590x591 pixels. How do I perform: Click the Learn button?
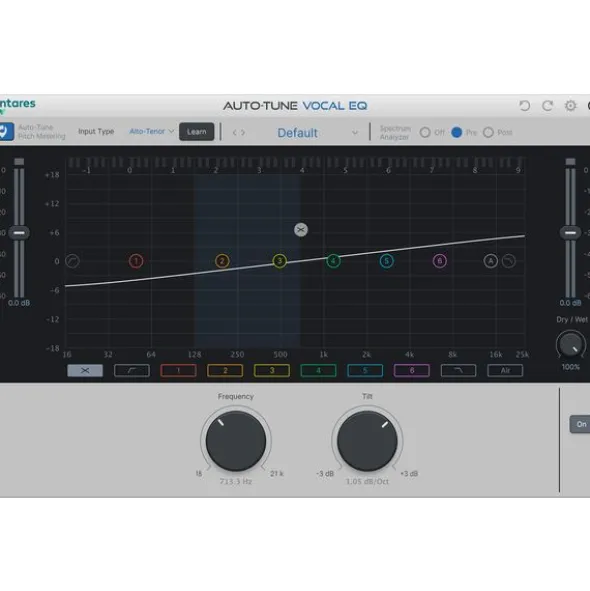pyautogui.click(x=196, y=132)
